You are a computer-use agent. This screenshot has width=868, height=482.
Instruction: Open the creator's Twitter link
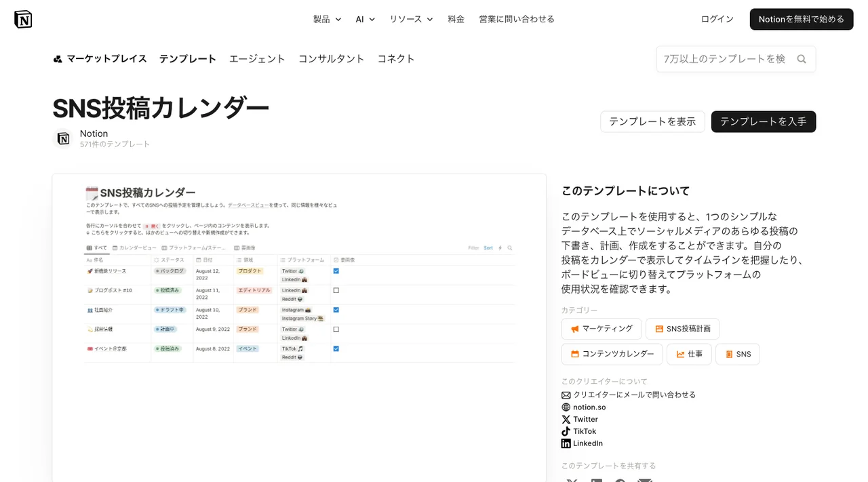(586, 420)
